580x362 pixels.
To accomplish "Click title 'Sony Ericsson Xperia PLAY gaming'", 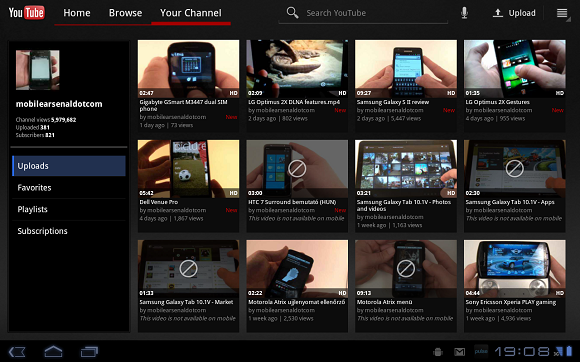I will click(x=511, y=302).
